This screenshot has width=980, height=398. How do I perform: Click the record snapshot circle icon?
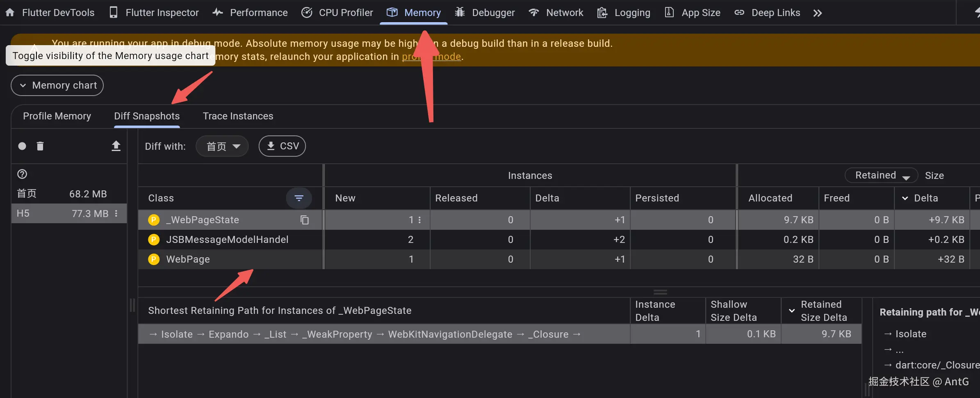click(22, 146)
